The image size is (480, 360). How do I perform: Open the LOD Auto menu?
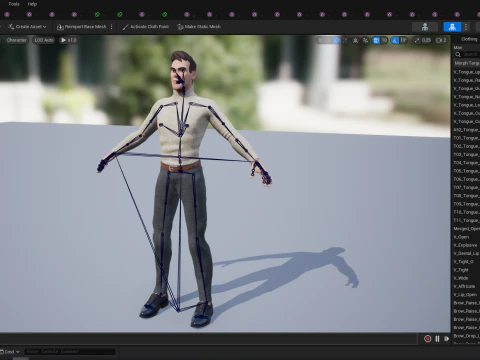44,40
